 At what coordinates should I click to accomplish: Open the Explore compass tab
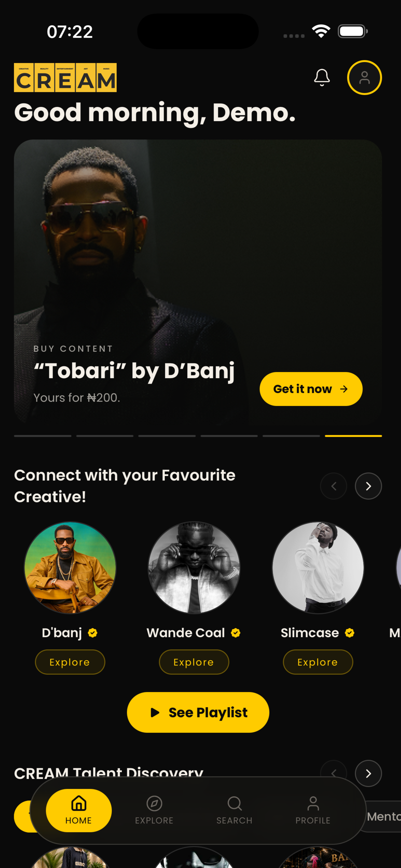pyautogui.click(x=154, y=811)
